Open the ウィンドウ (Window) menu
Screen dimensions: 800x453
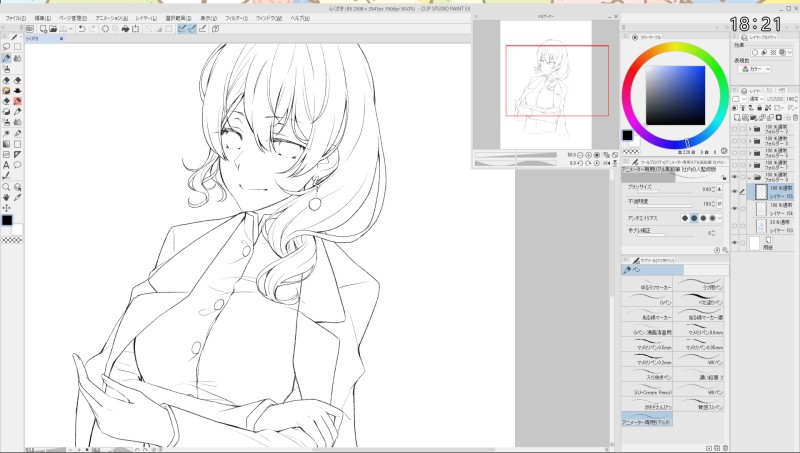coord(268,18)
